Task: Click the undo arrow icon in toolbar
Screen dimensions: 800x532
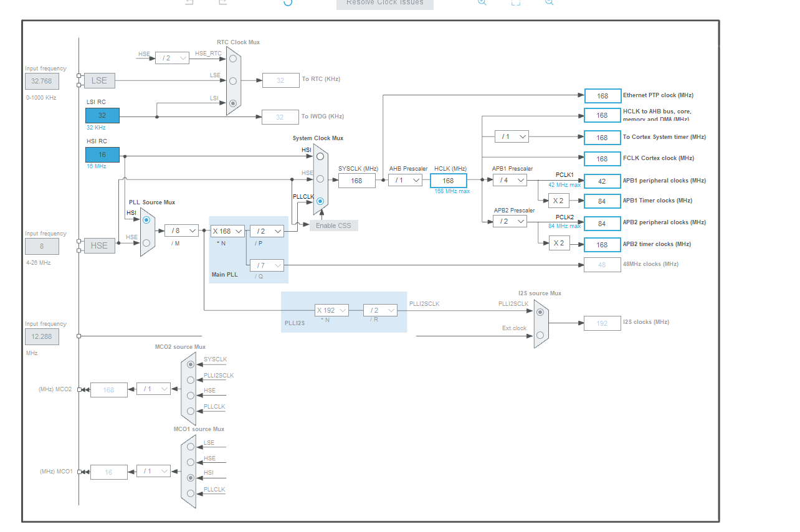Action: point(189,3)
